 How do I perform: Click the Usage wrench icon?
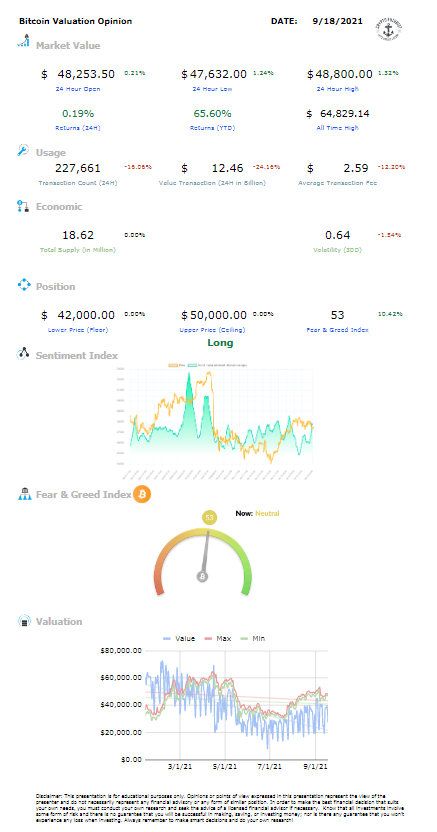[x=24, y=151]
